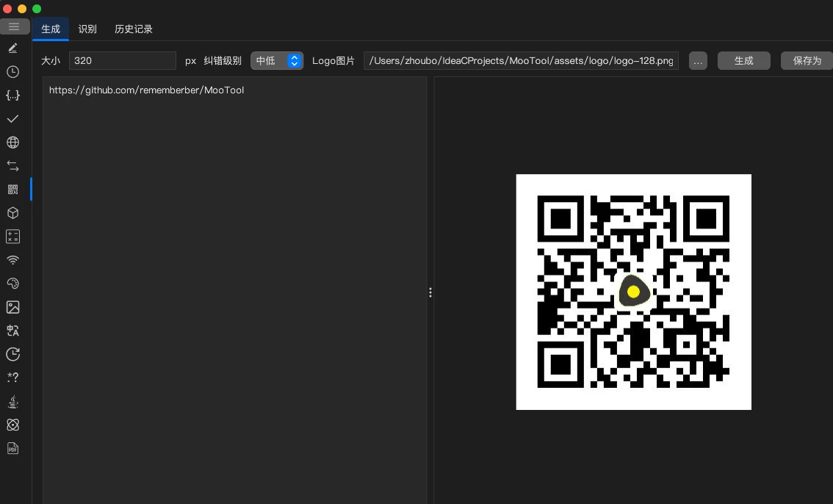833x504 pixels.
Task: Open the 纠错级别 dropdown showing 中低
Action: tap(277, 60)
